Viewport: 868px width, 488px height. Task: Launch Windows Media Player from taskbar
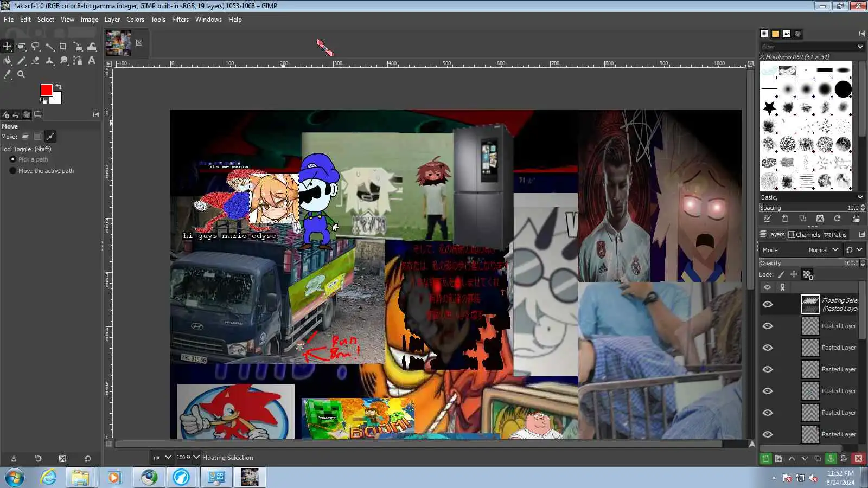(113, 478)
